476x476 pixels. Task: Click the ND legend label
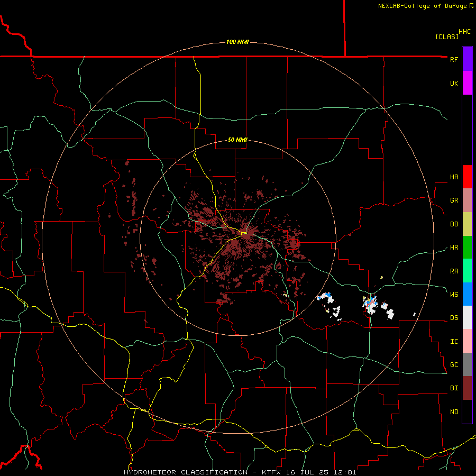pyautogui.click(x=454, y=412)
